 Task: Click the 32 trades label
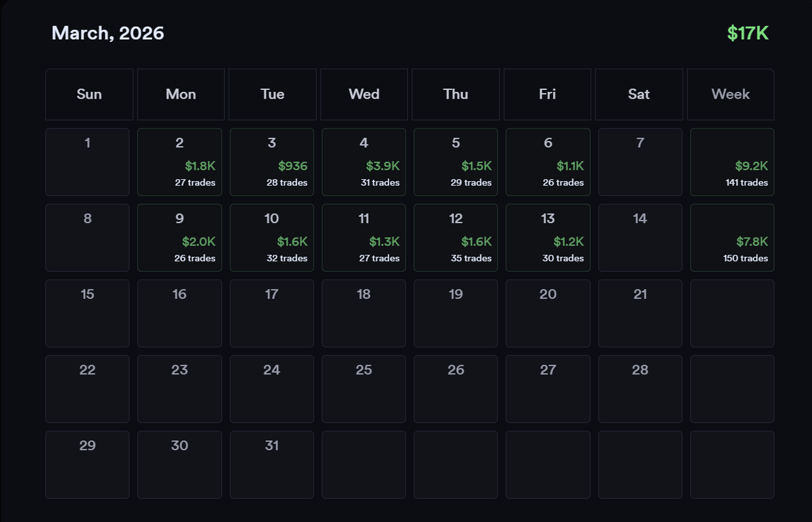pos(287,258)
